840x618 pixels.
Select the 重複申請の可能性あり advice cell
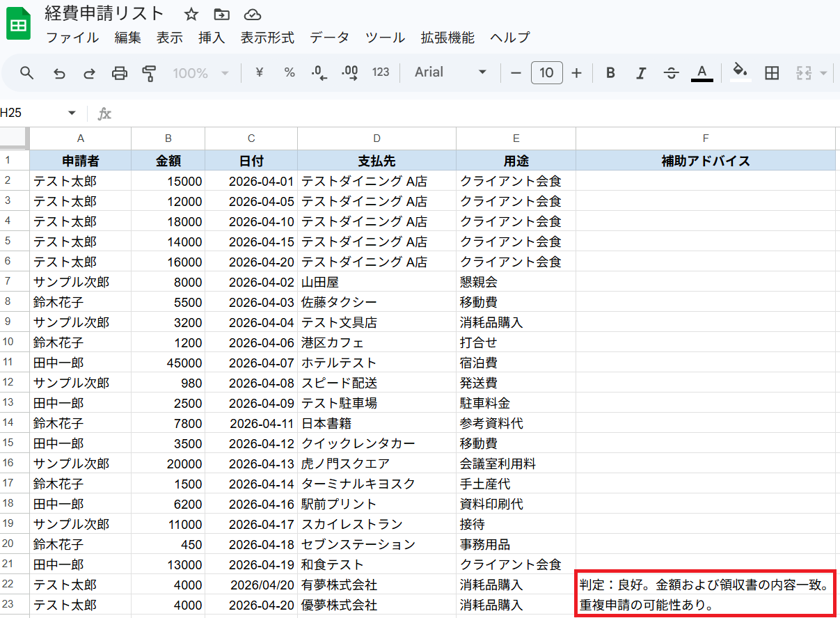(x=706, y=605)
